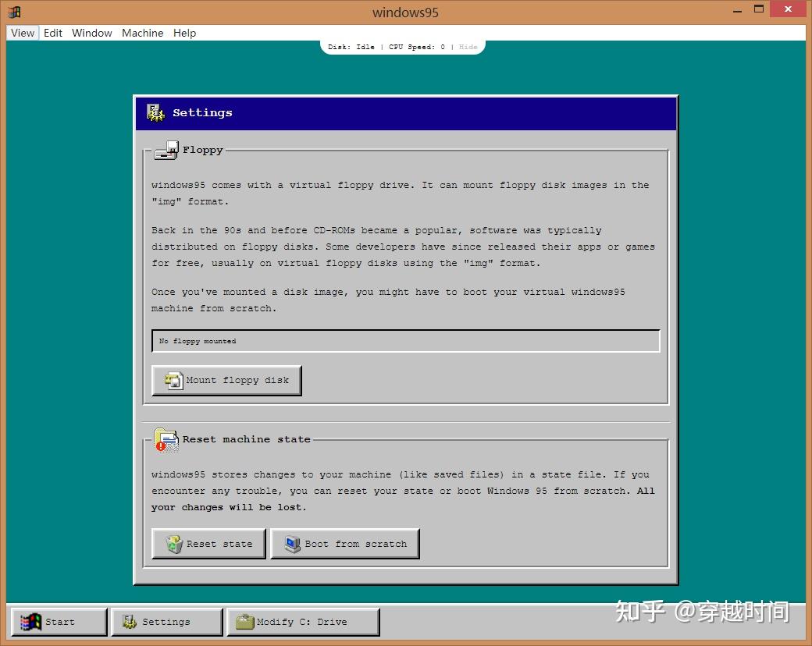
Task: Open the Window menu
Action: (x=91, y=33)
